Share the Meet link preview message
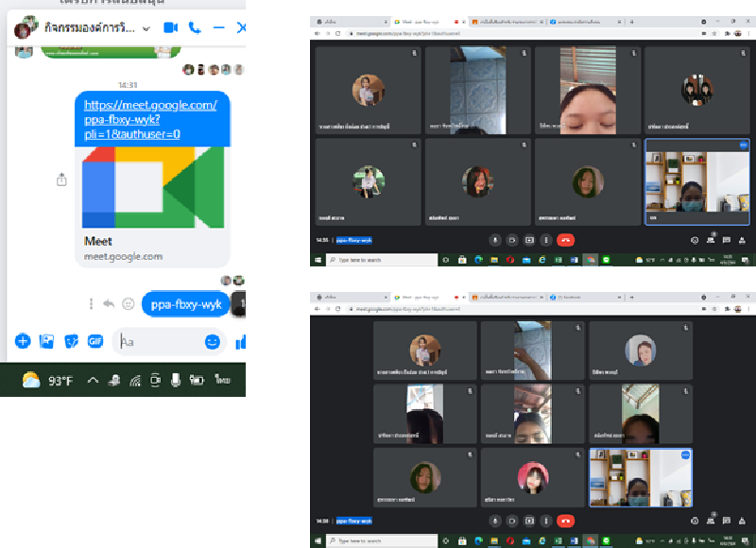This screenshot has height=548, width=756. click(61, 180)
